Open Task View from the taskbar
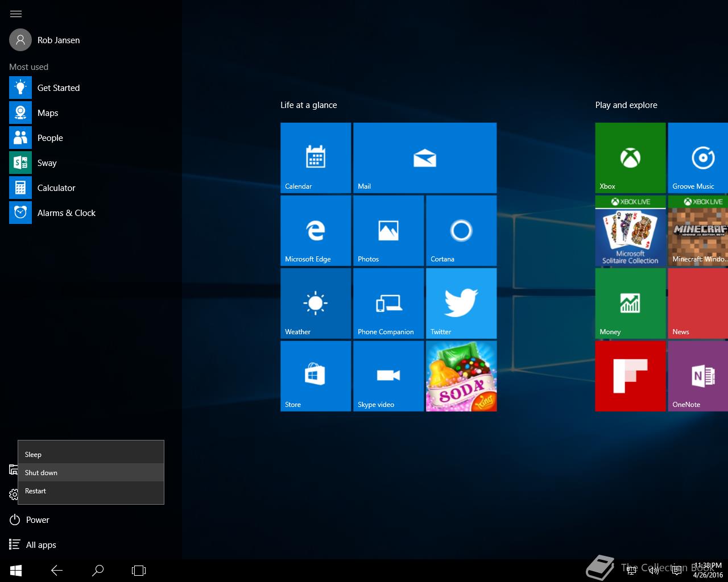The height and width of the screenshot is (582, 728). [x=139, y=571]
